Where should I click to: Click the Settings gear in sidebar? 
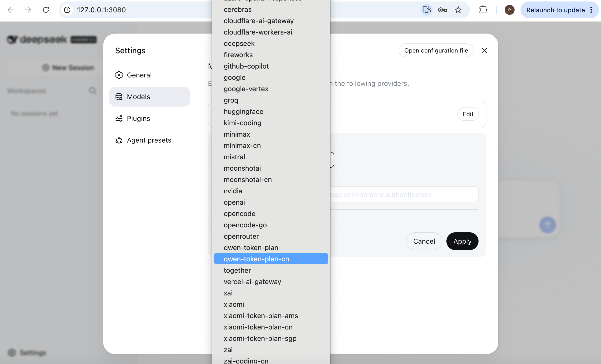point(12,353)
